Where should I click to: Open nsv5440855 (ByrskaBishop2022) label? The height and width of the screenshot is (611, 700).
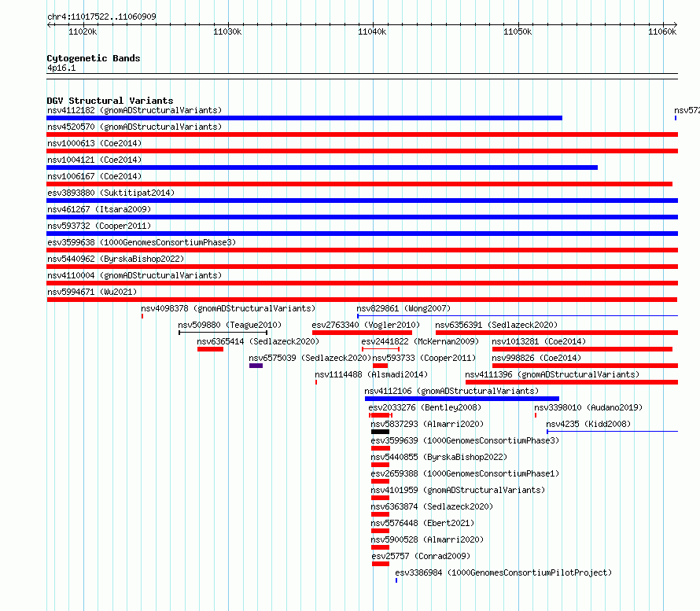[439, 457]
